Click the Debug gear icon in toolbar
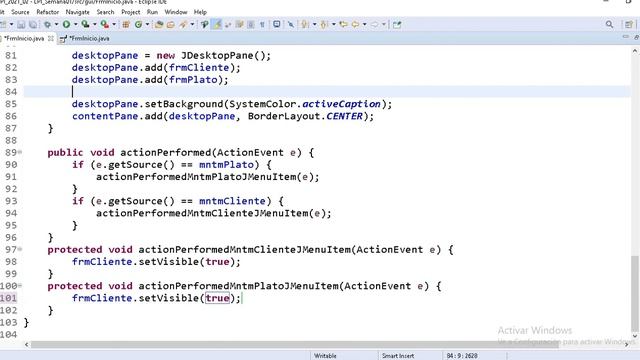The height and width of the screenshot is (360, 640). 47,25
